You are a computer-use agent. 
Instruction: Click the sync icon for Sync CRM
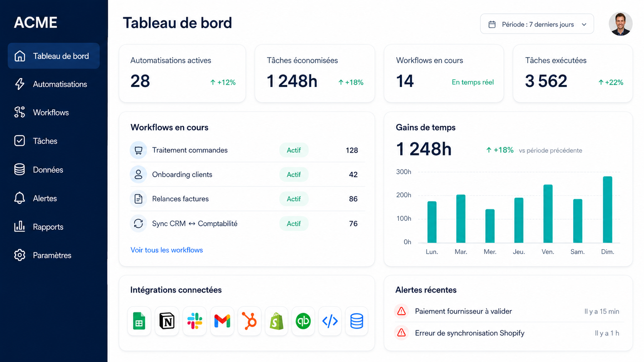pyautogui.click(x=138, y=224)
